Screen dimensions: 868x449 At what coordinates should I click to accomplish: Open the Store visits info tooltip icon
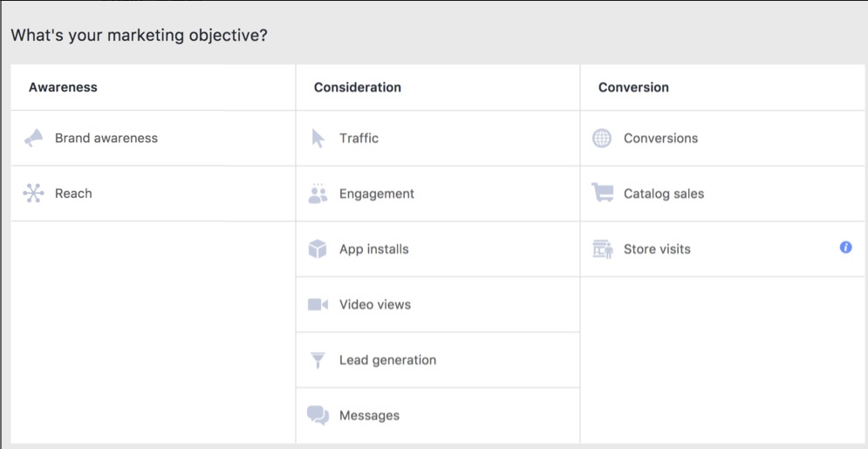[x=846, y=248]
